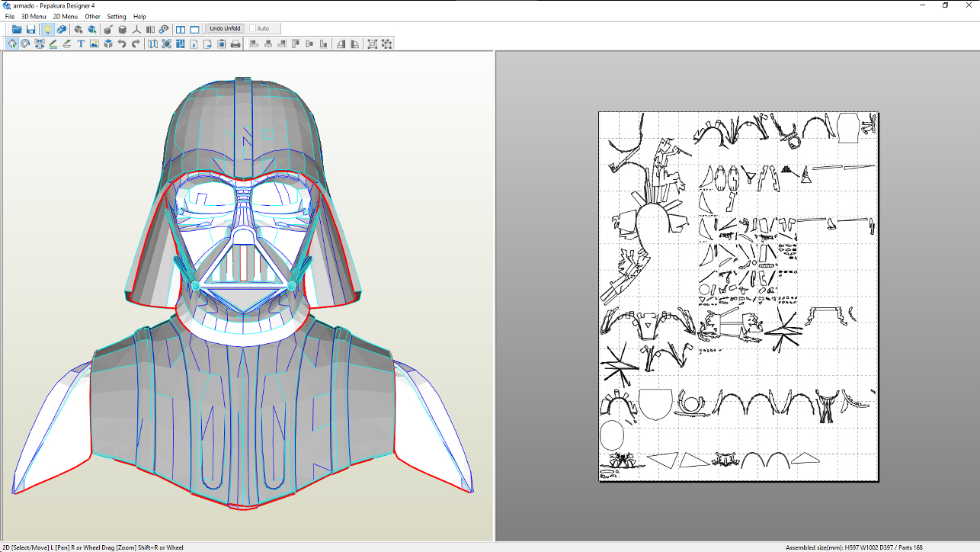Select the Edit flaps pencil tool
The height and width of the screenshot is (552, 980).
(x=53, y=43)
